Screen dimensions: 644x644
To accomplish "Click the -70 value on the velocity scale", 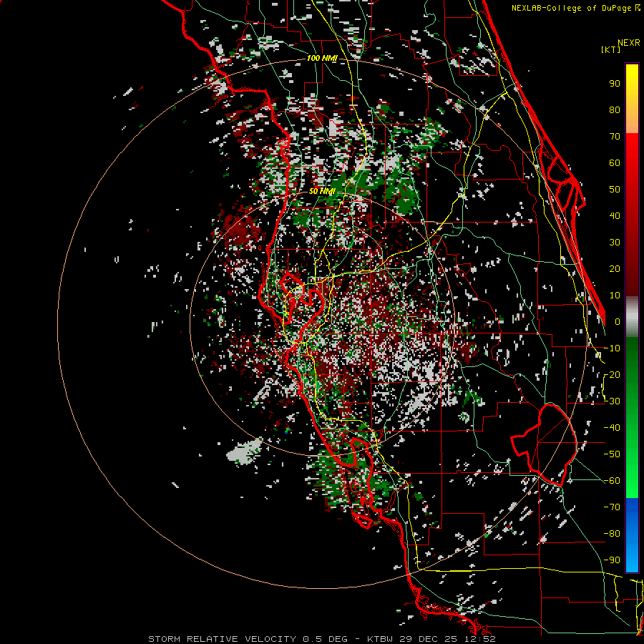I will tap(612, 507).
